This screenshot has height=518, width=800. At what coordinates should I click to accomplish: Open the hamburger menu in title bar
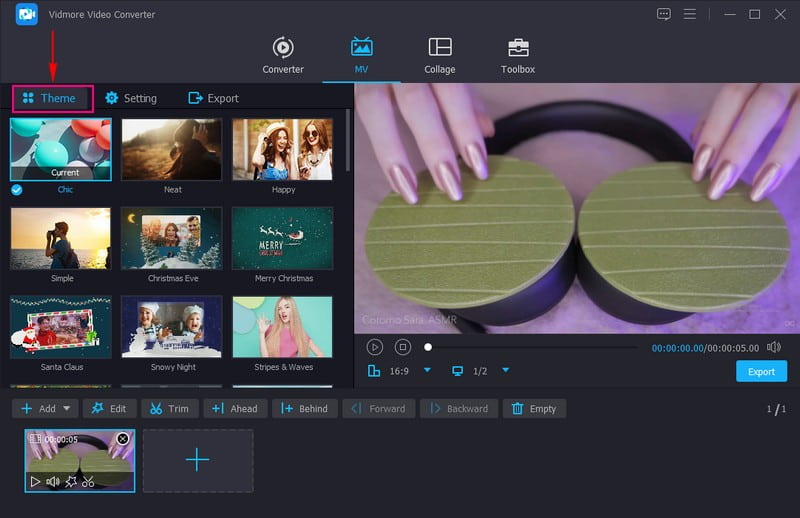click(689, 14)
